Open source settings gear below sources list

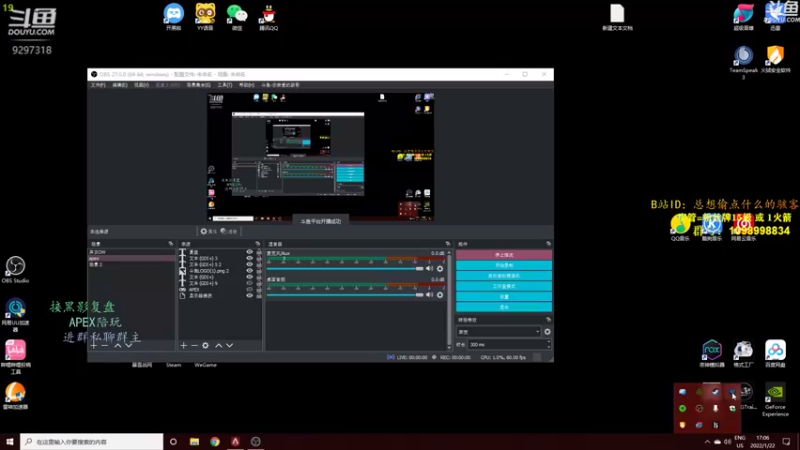(205, 345)
